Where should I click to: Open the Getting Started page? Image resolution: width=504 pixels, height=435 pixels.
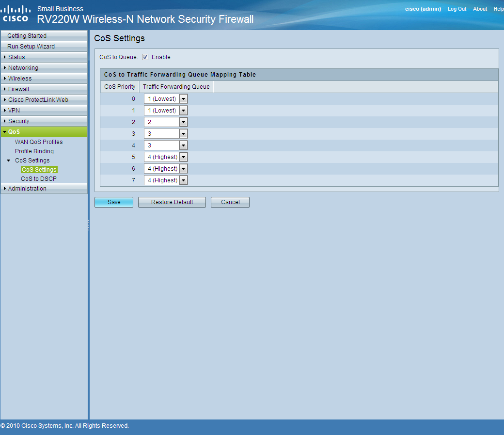coord(44,36)
